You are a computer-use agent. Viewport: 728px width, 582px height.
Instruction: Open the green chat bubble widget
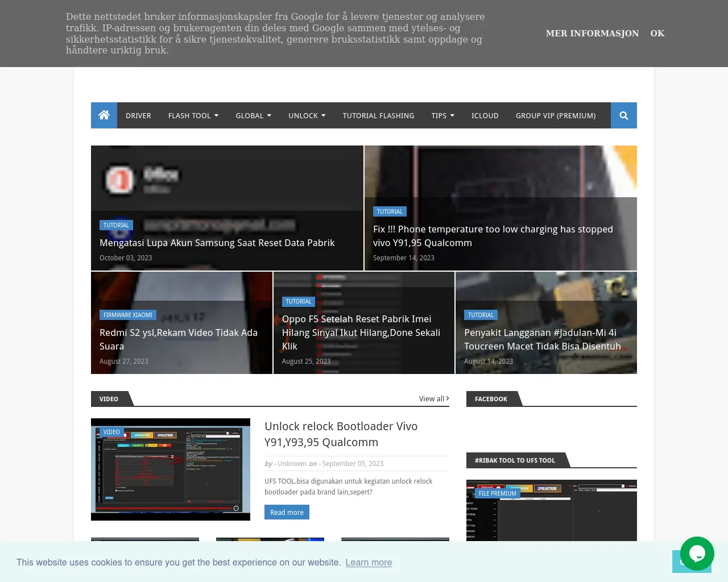click(697, 554)
